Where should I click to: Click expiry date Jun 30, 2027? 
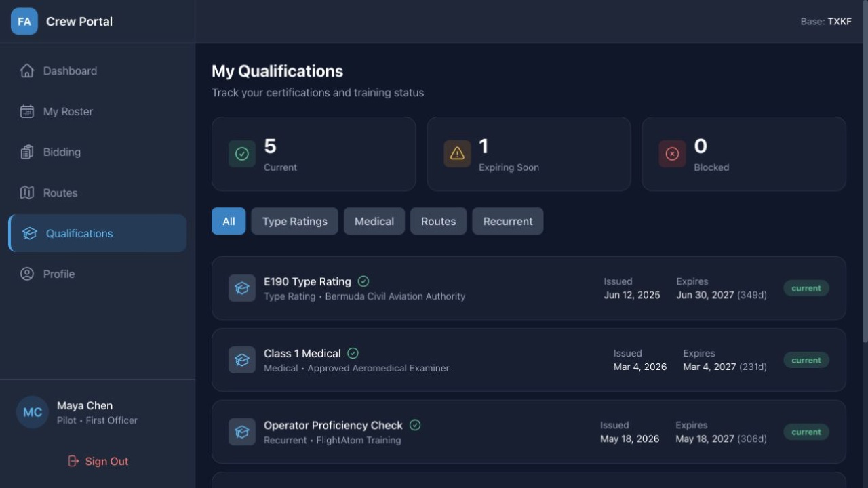tap(705, 295)
